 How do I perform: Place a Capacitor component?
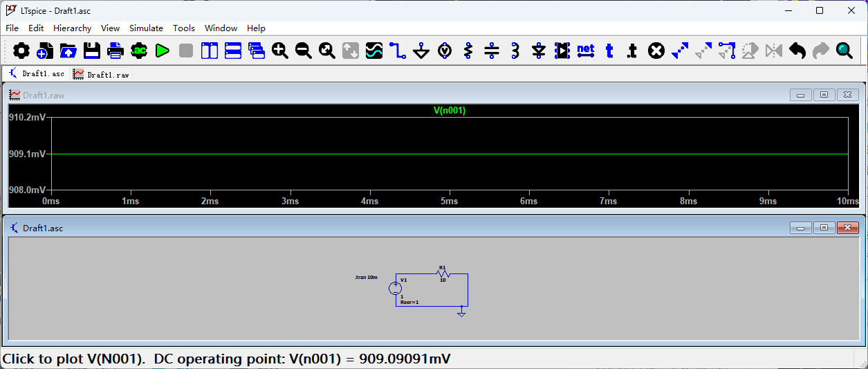coord(492,51)
